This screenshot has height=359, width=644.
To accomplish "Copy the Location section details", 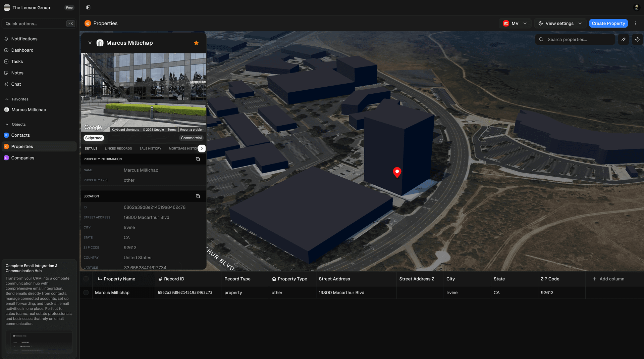I will [198, 196].
